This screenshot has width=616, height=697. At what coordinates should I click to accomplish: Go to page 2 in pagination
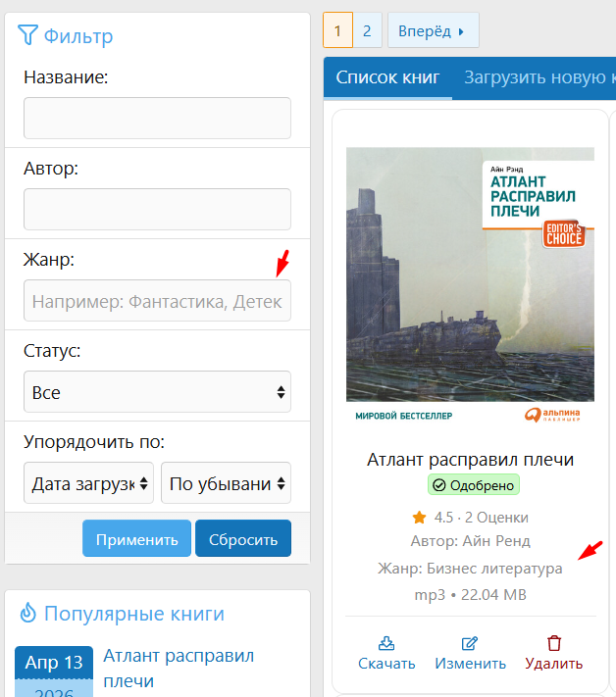coord(367,30)
